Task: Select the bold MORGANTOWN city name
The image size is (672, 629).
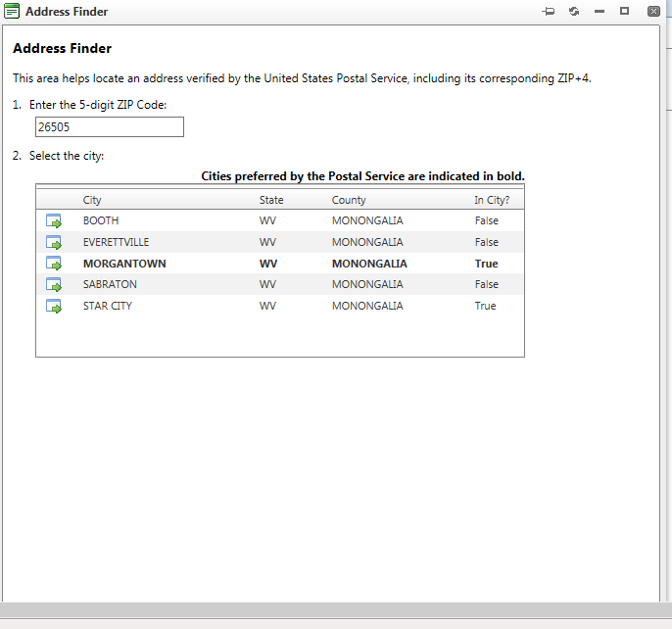Action: (124, 264)
